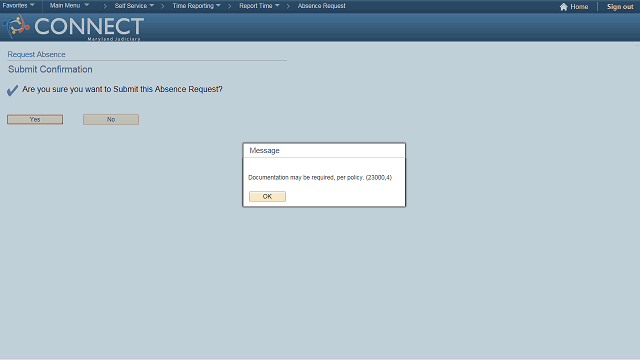640x360 pixels.
Task: Expand the Time Reporting breadcrumb menu
Action: click(196, 6)
